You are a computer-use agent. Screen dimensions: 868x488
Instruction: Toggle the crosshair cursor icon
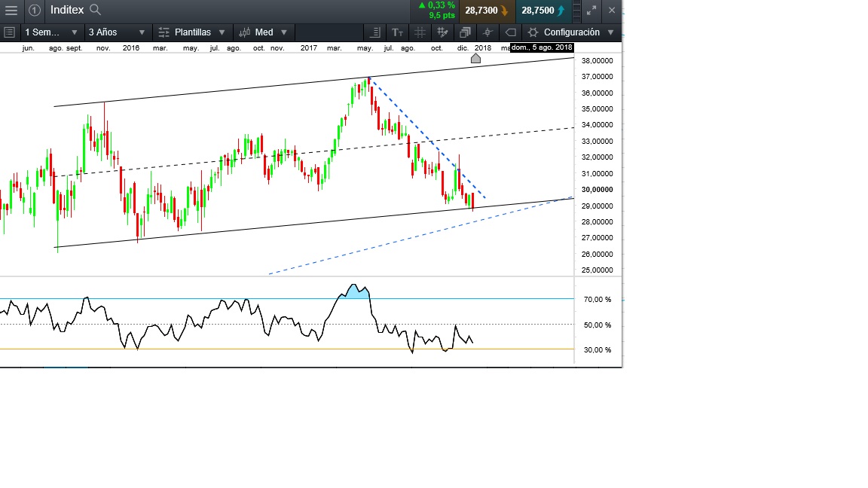point(487,32)
